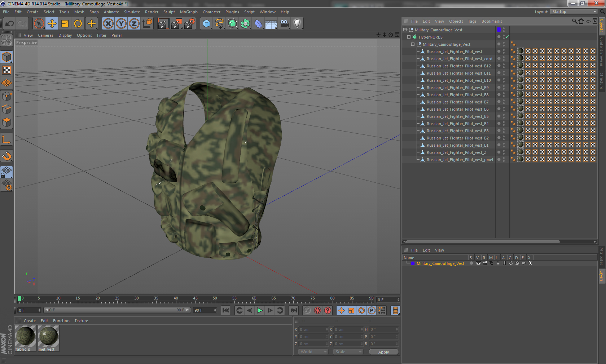The height and width of the screenshot is (364, 606).
Task: Add a Cube primitive object
Action: click(x=206, y=24)
